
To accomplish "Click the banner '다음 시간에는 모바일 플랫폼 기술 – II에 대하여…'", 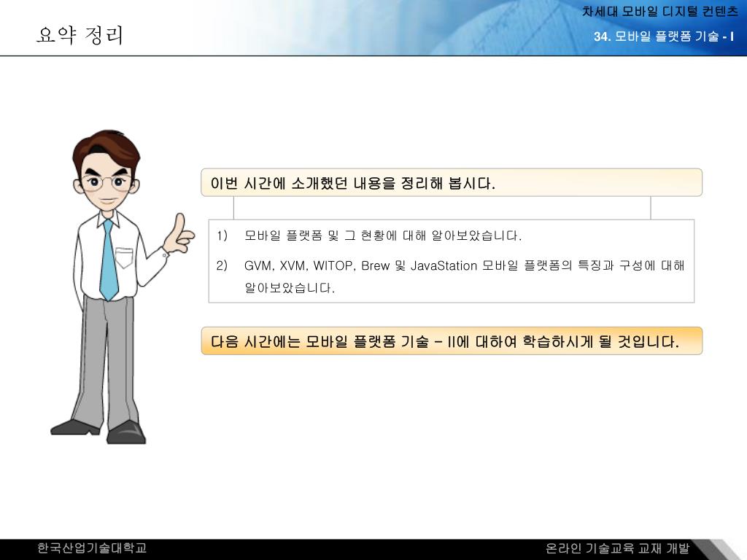I will pyautogui.click(x=451, y=341).
